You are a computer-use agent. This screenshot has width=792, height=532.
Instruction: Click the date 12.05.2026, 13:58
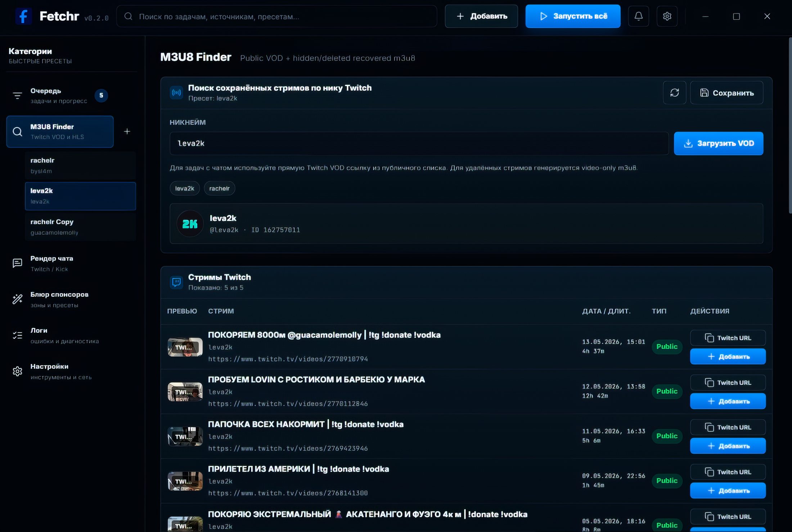point(613,387)
